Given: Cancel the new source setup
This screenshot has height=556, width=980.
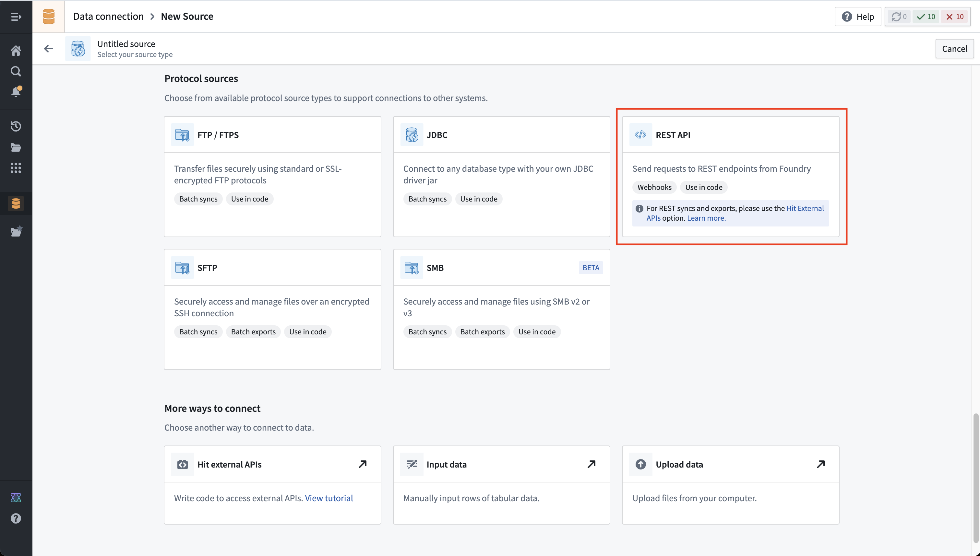Looking at the screenshot, I should 954,49.
